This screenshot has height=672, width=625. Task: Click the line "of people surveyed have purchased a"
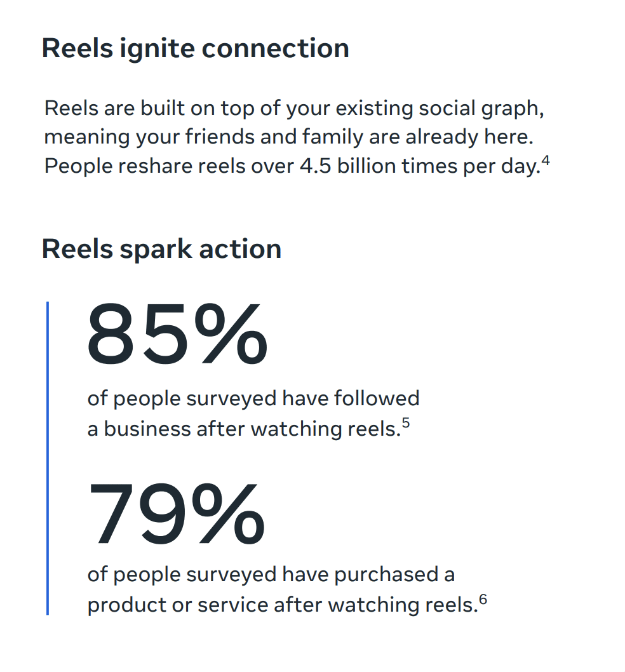click(271, 575)
